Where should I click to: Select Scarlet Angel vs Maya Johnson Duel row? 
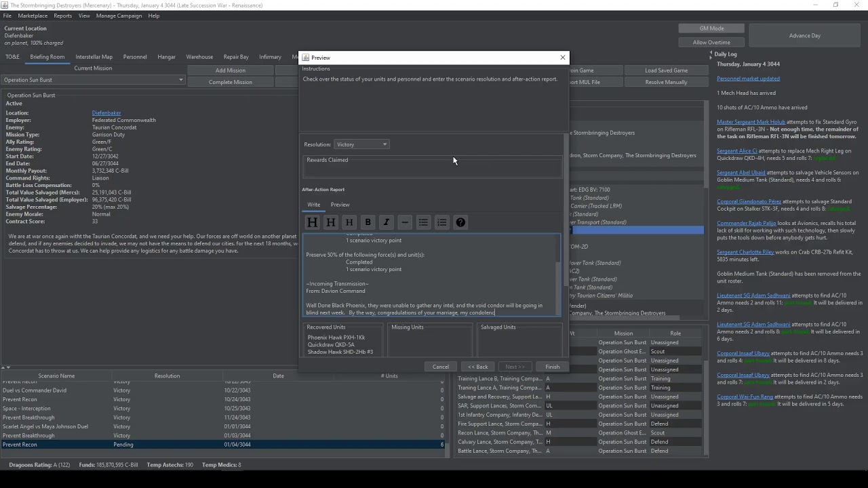(223, 426)
